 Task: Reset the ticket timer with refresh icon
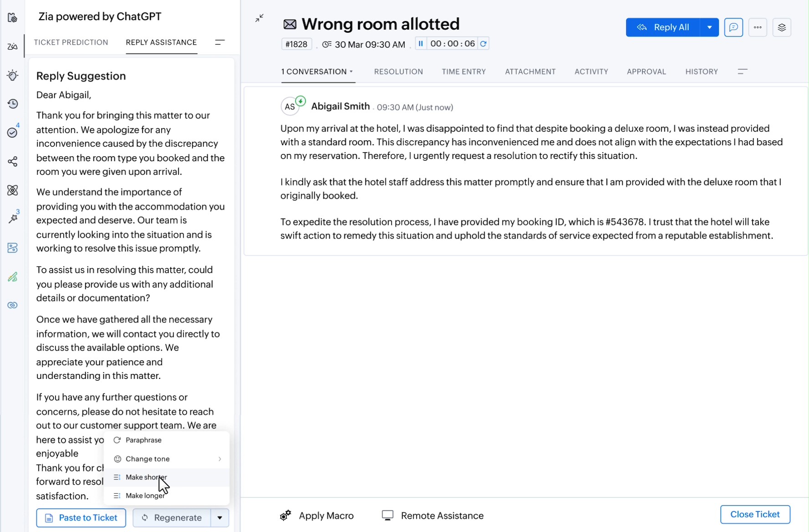[x=483, y=44]
